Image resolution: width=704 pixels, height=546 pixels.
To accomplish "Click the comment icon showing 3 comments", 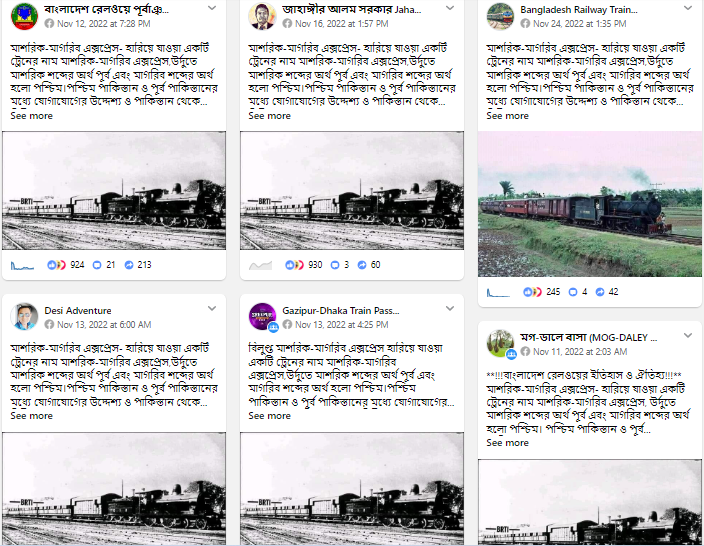I will pyautogui.click(x=334, y=265).
